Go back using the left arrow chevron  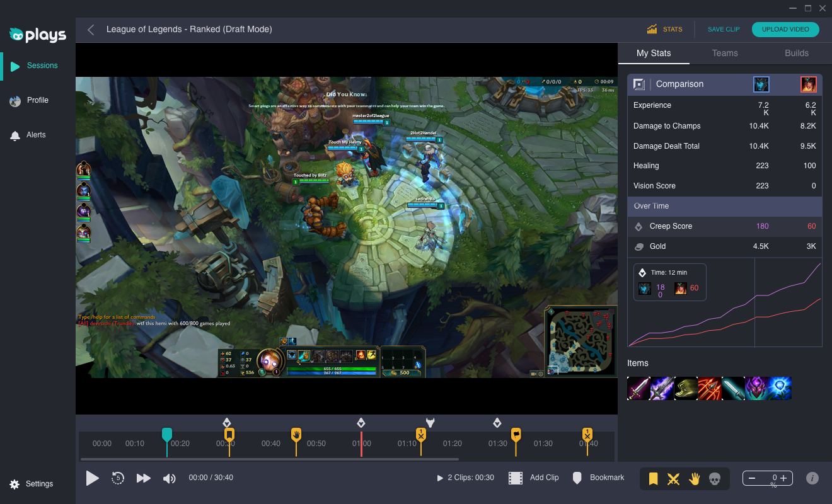pos(91,30)
